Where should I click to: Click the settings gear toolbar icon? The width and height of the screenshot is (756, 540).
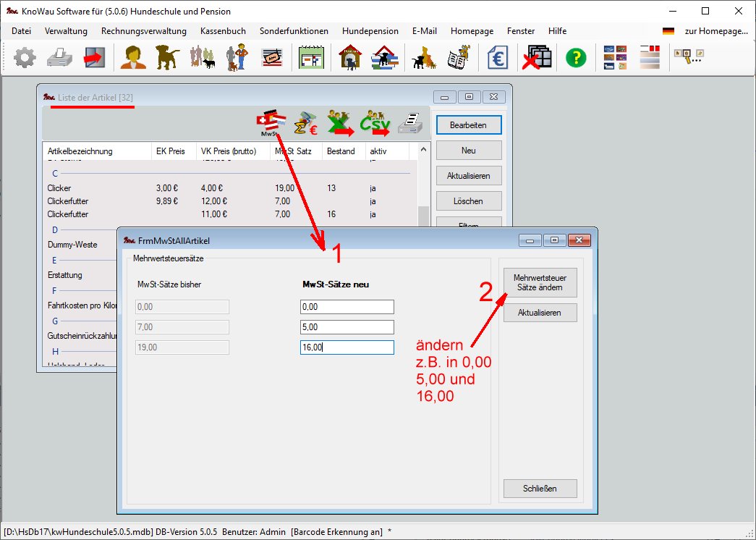pos(25,58)
